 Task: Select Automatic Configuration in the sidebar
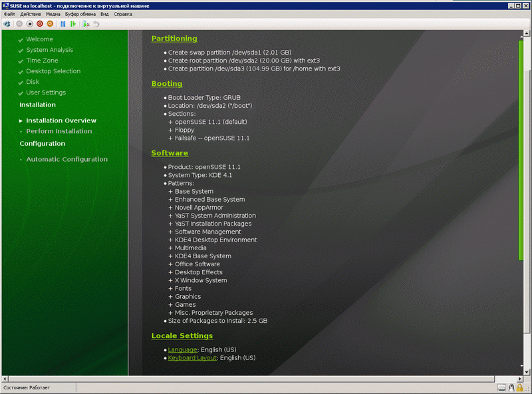(67, 159)
